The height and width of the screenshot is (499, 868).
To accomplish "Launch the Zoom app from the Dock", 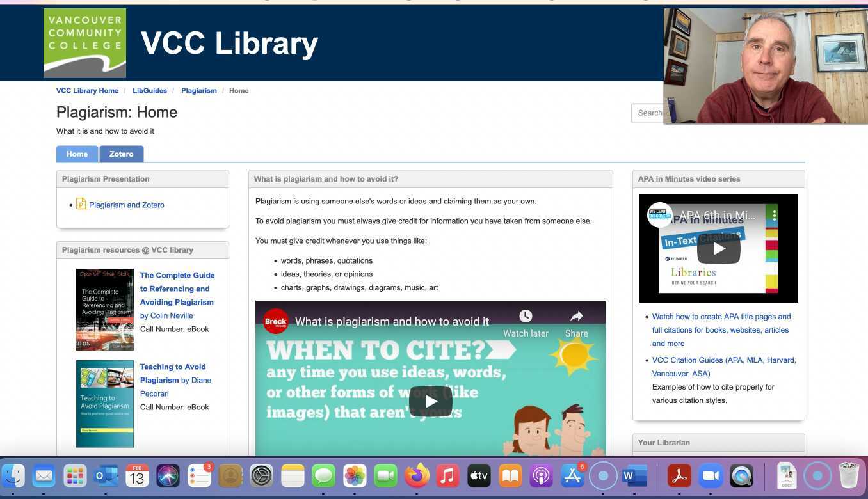I will click(709, 475).
